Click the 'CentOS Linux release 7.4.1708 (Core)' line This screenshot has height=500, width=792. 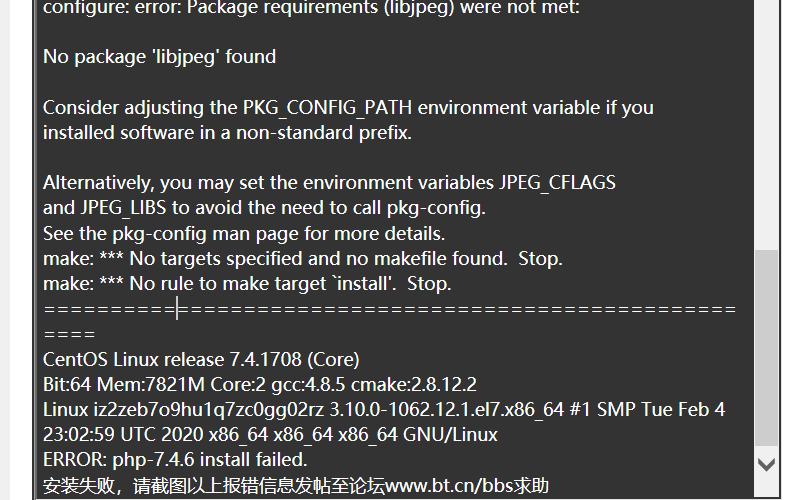(201, 360)
